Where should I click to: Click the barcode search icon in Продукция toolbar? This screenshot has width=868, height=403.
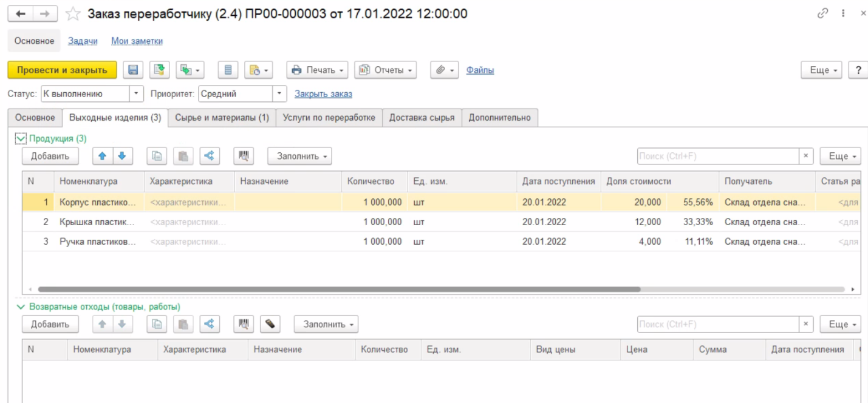point(244,156)
